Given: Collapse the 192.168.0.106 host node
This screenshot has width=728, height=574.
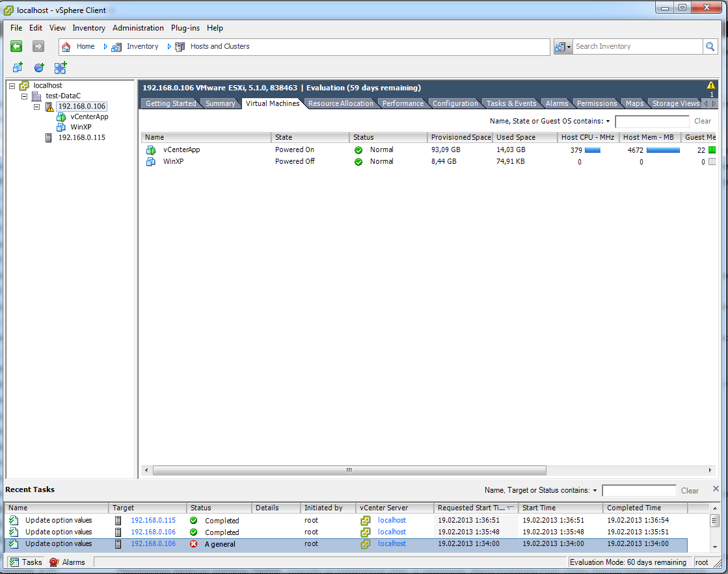Looking at the screenshot, I should click(36, 107).
